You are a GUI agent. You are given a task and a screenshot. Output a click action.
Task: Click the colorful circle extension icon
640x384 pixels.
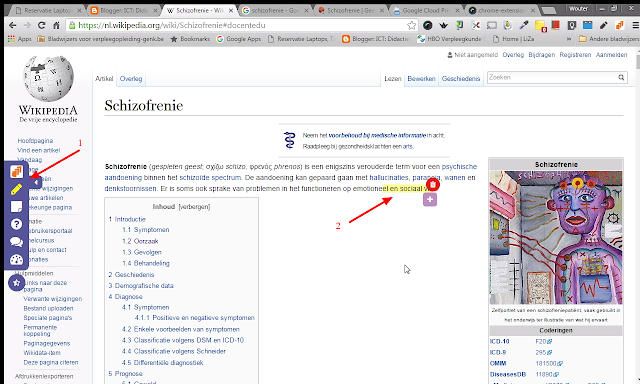click(x=427, y=25)
